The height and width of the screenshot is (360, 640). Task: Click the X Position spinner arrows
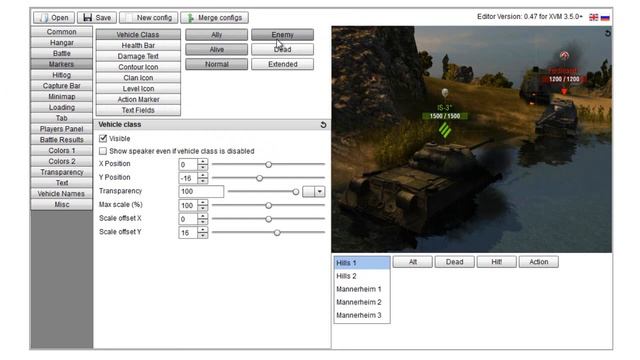click(202, 164)
